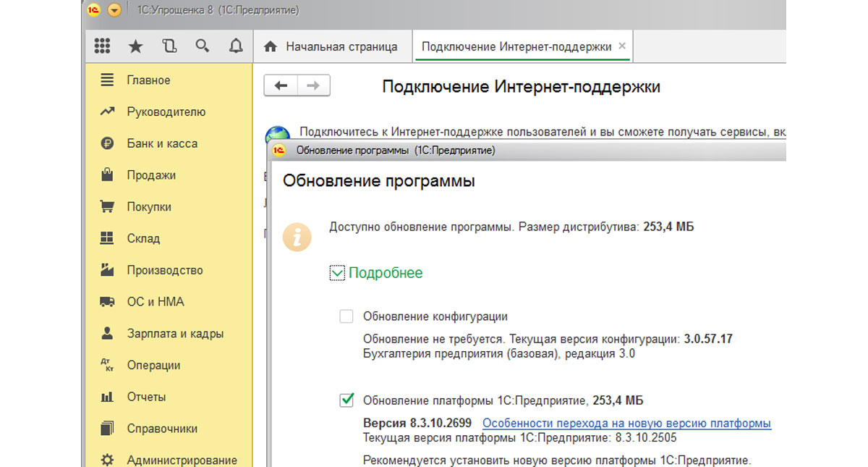Screen dimensions: 868x467
Task: Click the Рекомендуется установить новую версию line
Action: pos(557,460)
